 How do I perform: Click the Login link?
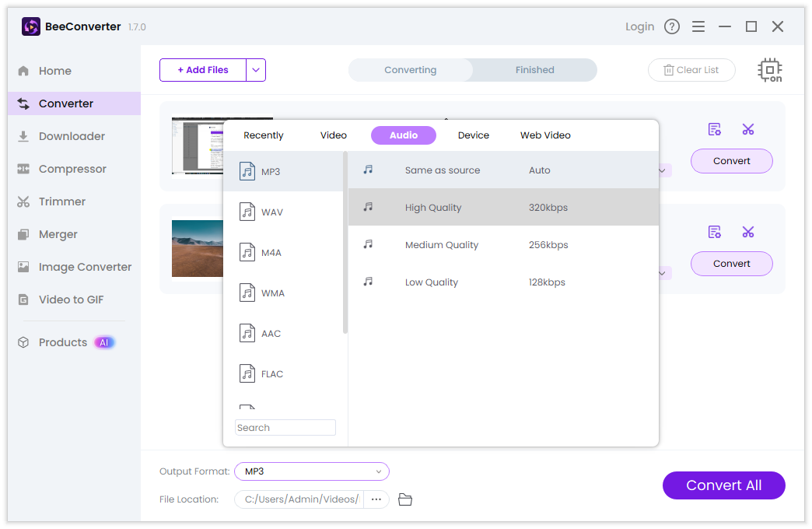click(639, 26)
